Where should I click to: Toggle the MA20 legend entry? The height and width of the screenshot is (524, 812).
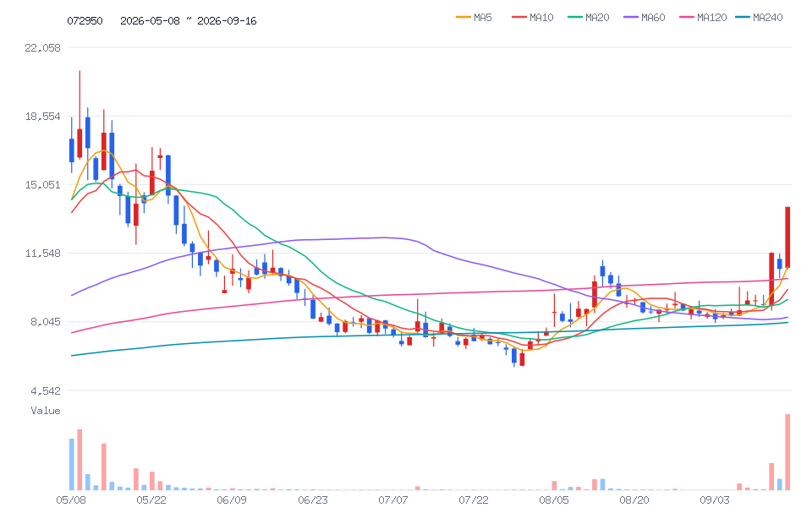(589, 18)
